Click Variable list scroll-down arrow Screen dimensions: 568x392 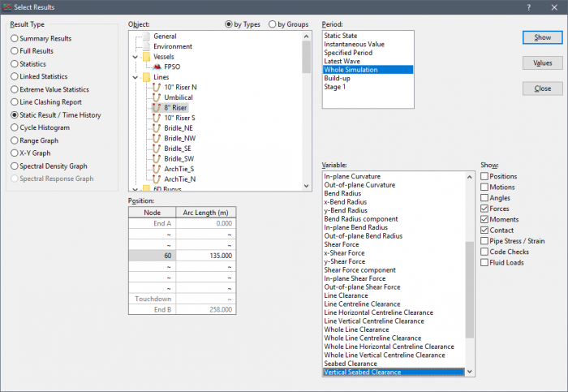pos(470,372)
